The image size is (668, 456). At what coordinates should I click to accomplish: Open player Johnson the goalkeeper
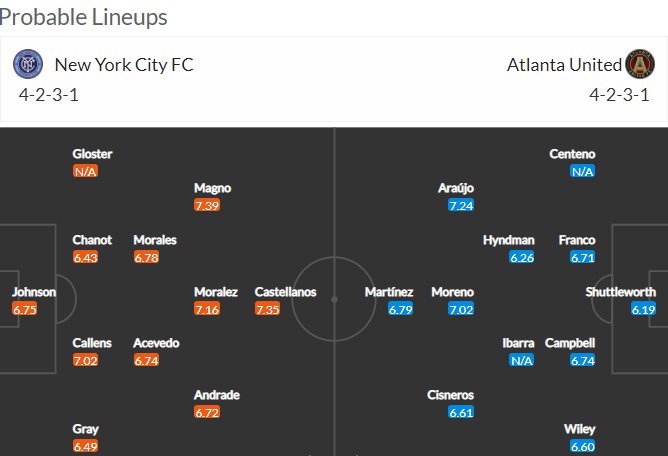click(x=34, y=292)
